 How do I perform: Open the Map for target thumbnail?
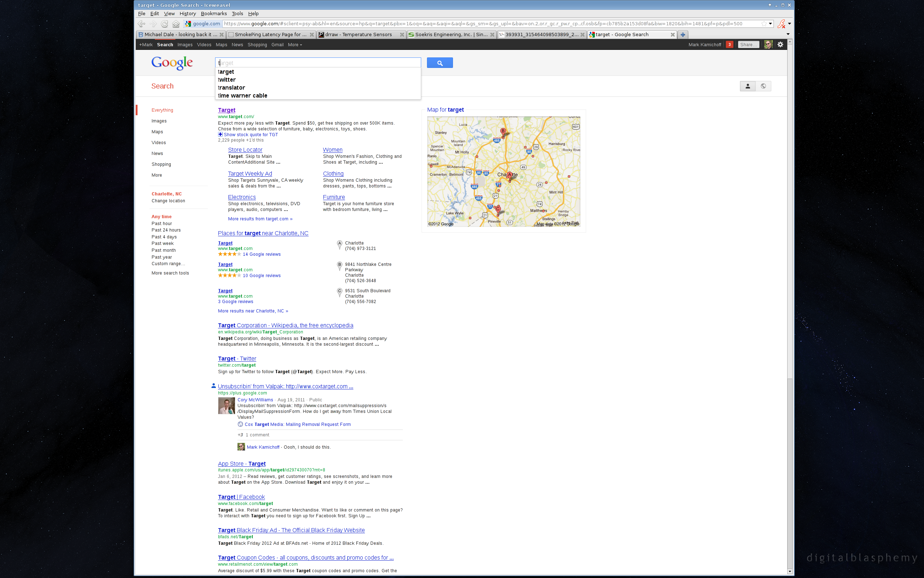(x=504, y=172)
